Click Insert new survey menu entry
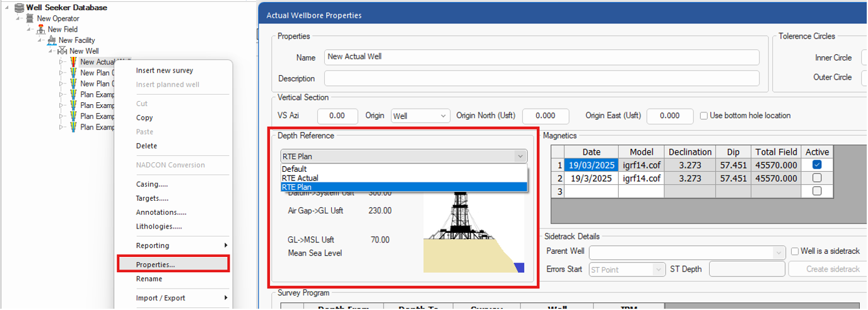868x310 pixels. (165, 71)
